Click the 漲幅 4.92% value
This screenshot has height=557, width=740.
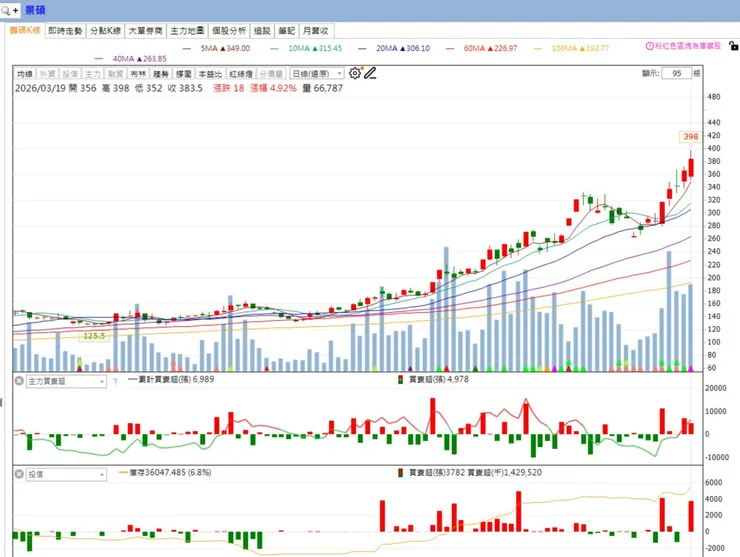[273, 88]
